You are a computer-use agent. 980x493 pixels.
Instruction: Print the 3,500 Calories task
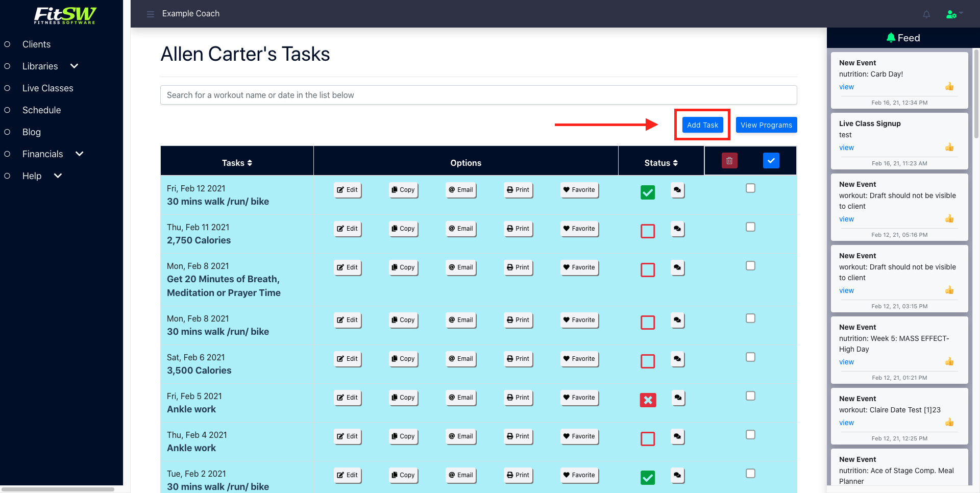pyautogui.click(x=518, y=359)
